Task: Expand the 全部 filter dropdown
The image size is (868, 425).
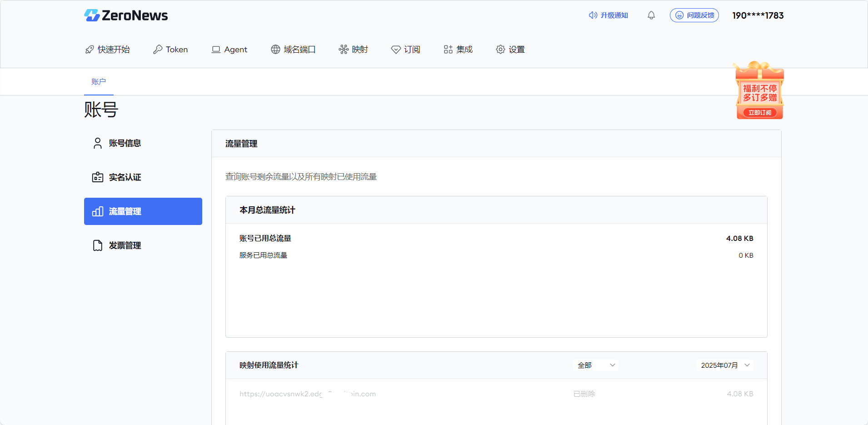Action: pyautogui.click(x=596, y=365)
